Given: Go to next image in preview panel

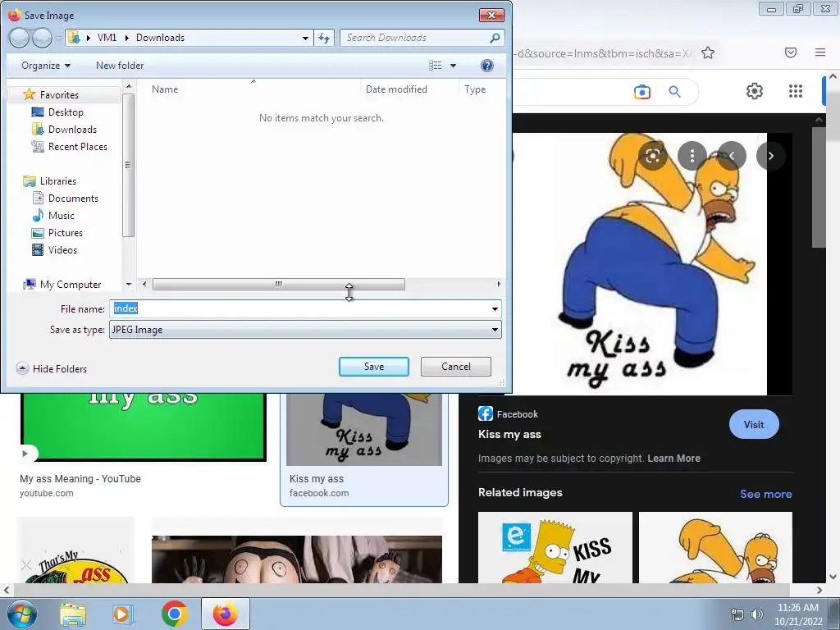Looking at the screenshot, I should (x=770, y=156).
